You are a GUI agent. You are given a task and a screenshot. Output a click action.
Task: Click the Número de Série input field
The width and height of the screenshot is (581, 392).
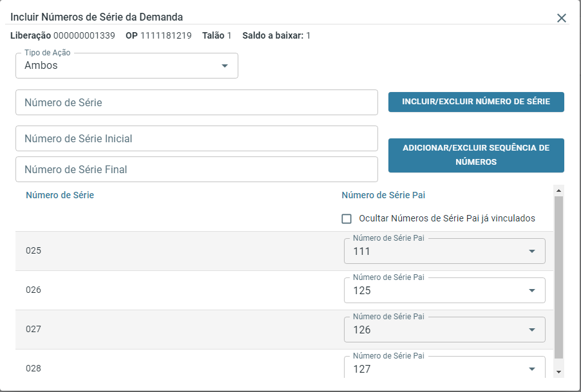pos(196,102)
